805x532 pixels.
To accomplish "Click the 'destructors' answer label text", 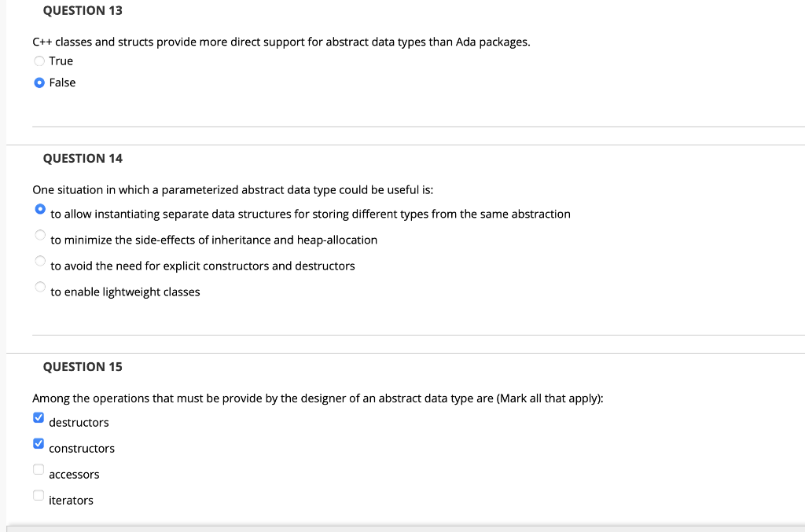I will coord(79,422).
